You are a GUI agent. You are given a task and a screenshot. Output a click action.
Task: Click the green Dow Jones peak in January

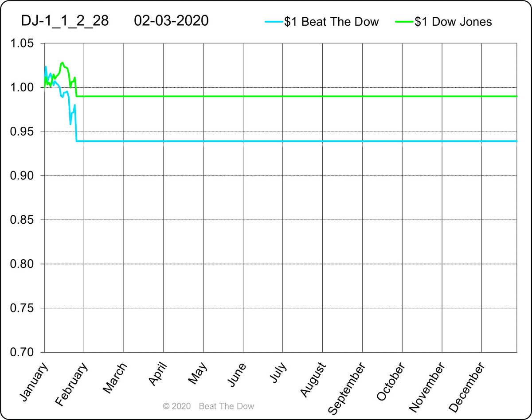tap(62, 63)
